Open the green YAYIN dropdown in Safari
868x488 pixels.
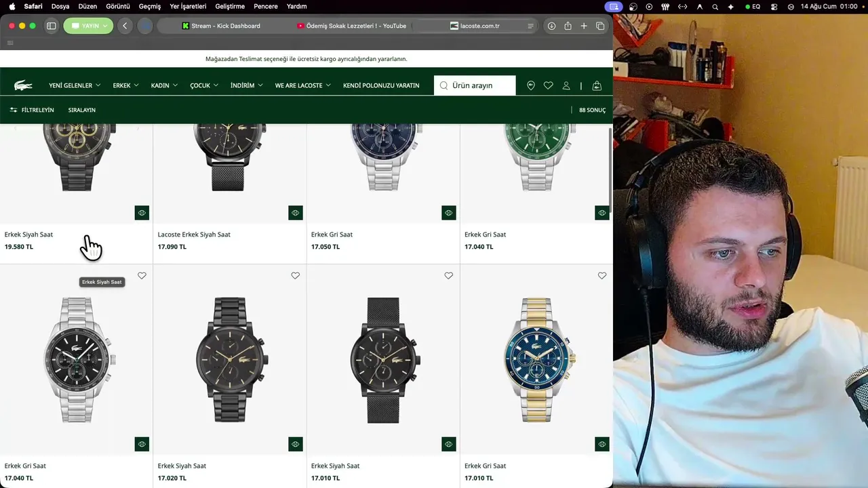(x=88, y=26)
